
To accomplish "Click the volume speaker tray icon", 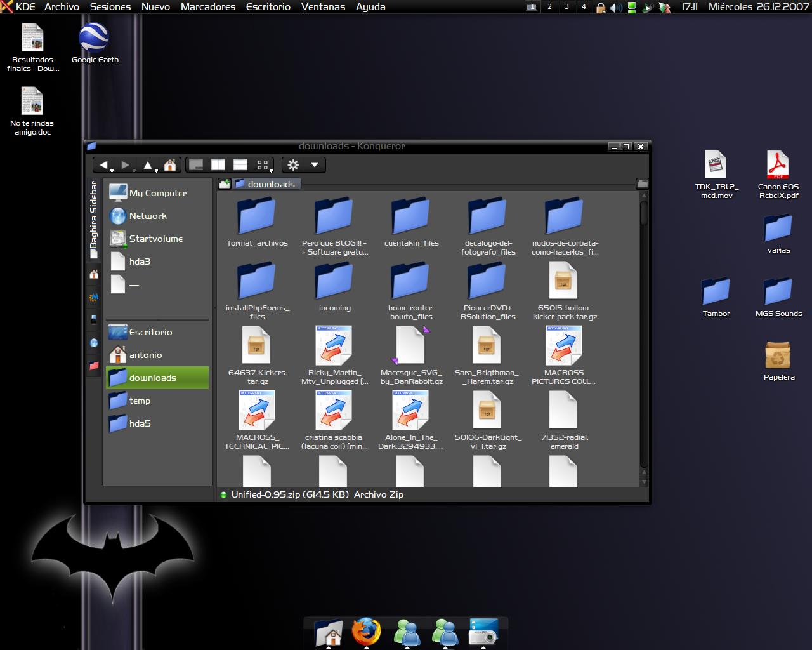I will 615,8.
